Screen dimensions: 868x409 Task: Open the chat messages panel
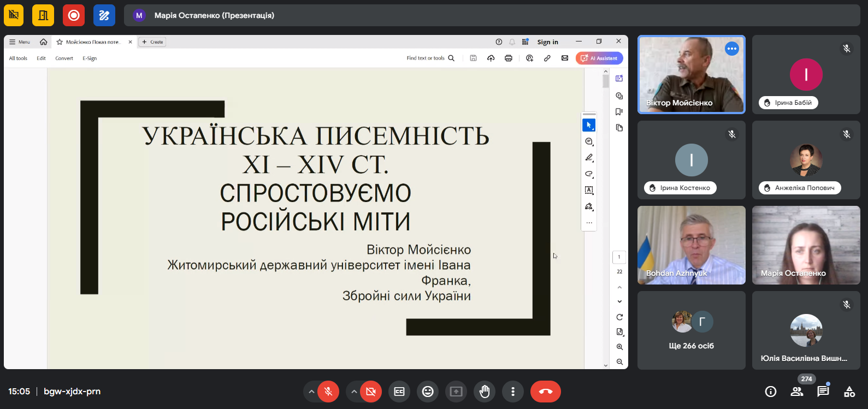coord(823,392)
